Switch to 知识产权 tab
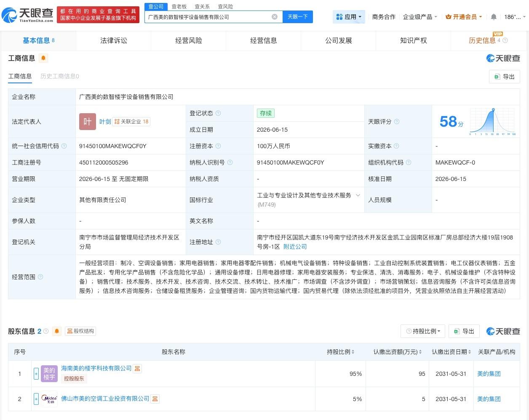The height and width of the screenshot is (420, 529). 414,40
